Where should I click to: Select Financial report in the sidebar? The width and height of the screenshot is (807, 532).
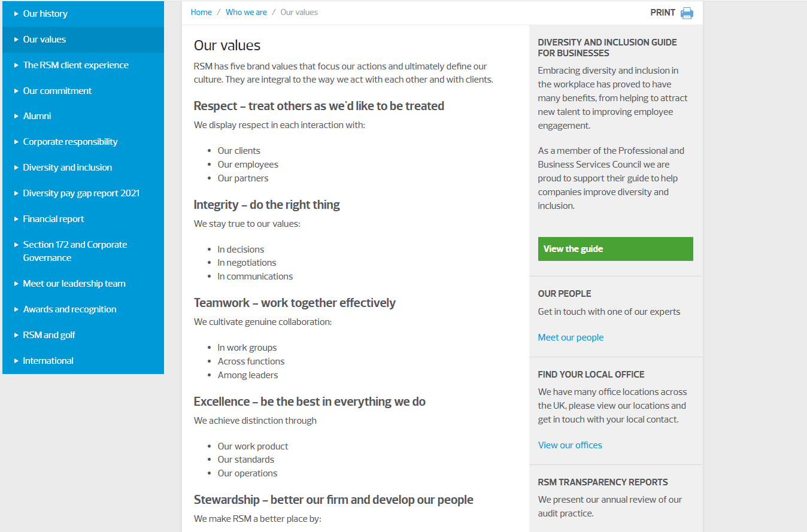(x=53, y=219)
